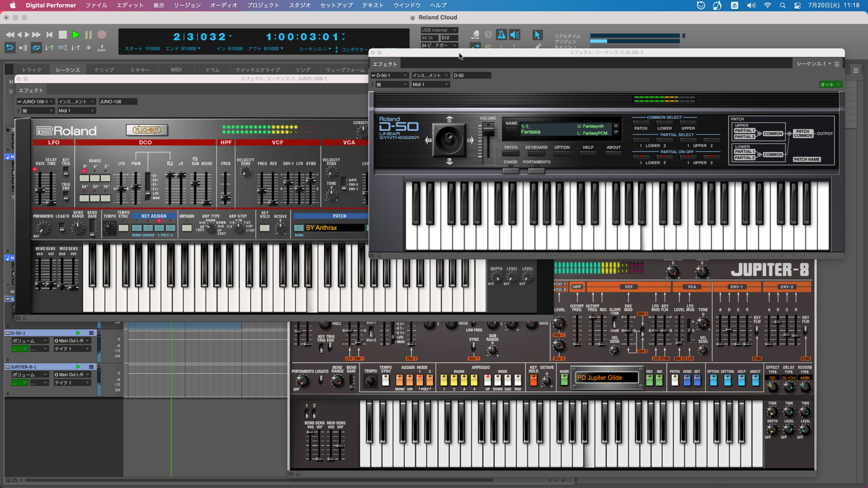Toggle the auto-rewind button
The width and height of the screenshot is (868, 488).
10,48
